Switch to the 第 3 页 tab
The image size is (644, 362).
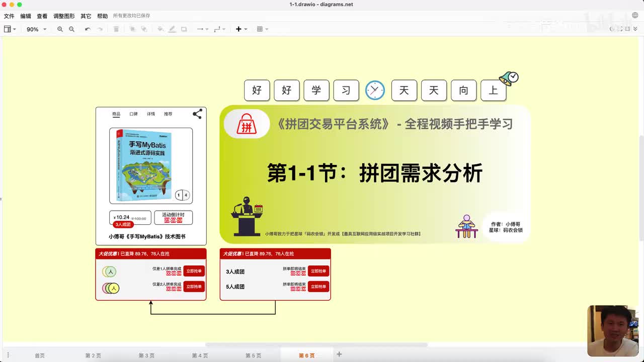coord(146,355)
